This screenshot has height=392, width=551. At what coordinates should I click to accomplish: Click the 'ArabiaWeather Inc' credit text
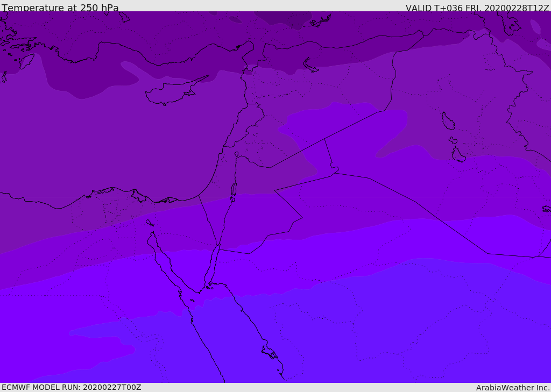513,388
